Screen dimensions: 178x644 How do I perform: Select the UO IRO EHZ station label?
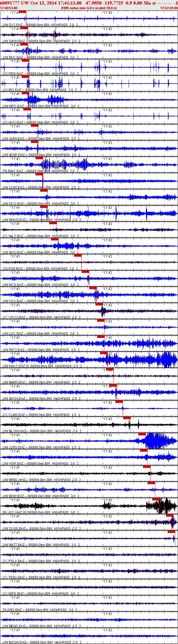tap(12, 90)
